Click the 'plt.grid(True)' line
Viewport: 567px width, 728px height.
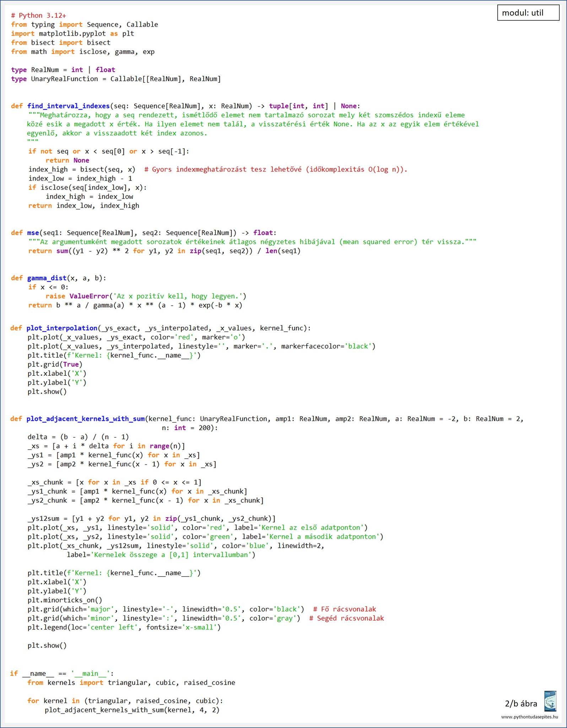tap(55, 364)
